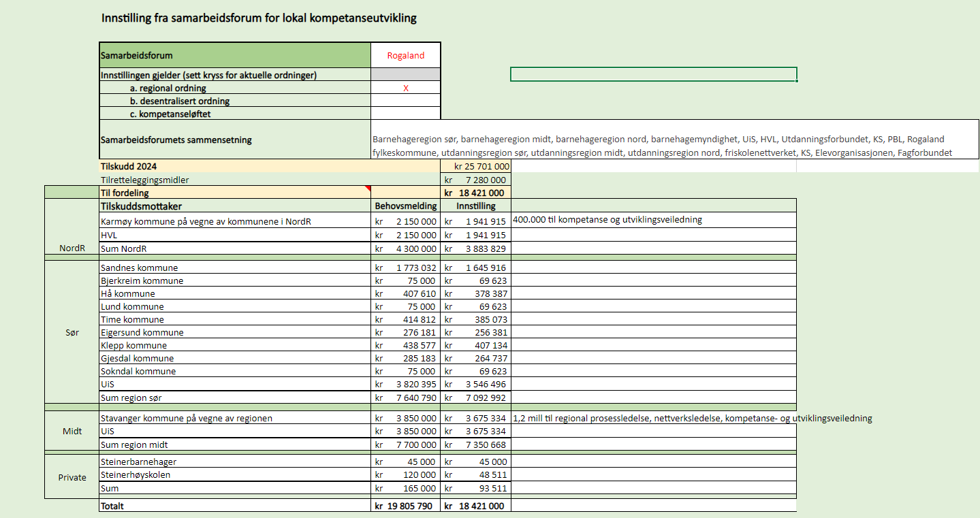Click the red comment indicator in Til fordeling row
980x518 pixels.
point(368,189)
